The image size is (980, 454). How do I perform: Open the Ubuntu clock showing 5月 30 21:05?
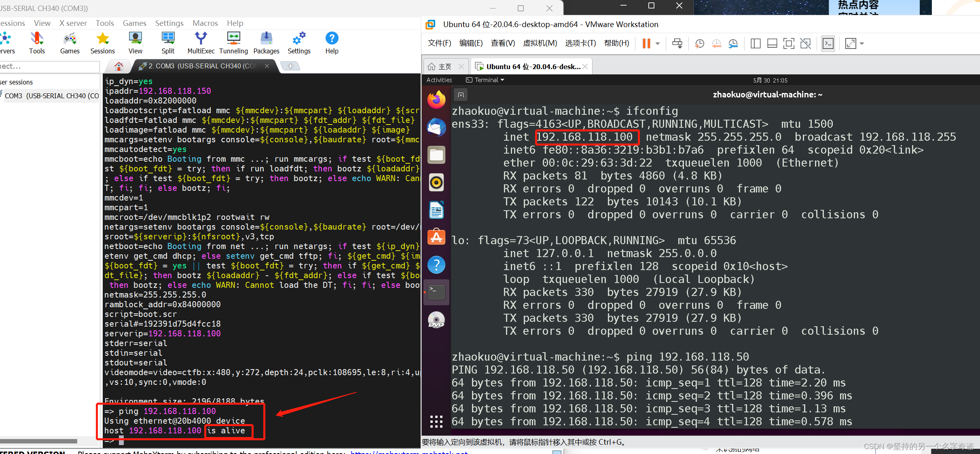(x=770, y=80)
